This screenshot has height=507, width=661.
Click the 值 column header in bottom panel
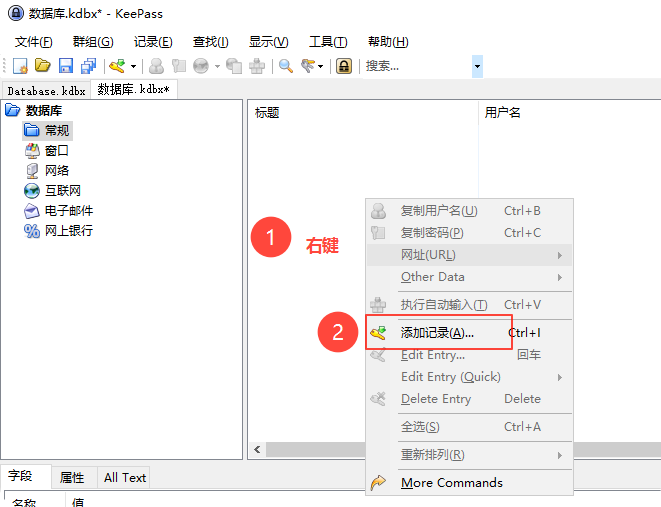[x=78, y=502]
